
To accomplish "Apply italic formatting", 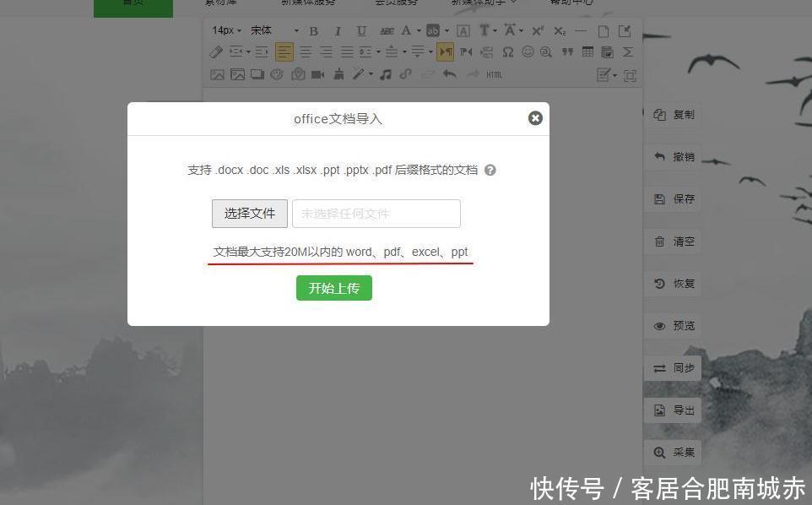I will click(338, 30).
